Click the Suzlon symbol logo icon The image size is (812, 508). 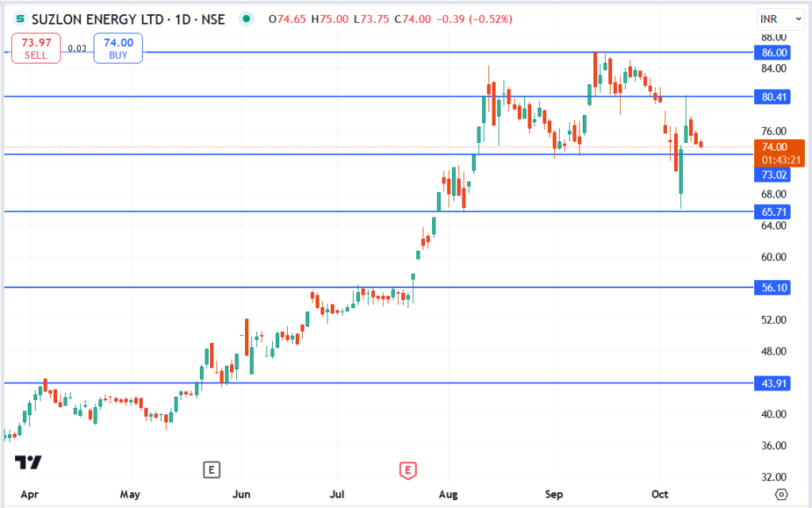(x=20, y=19)
